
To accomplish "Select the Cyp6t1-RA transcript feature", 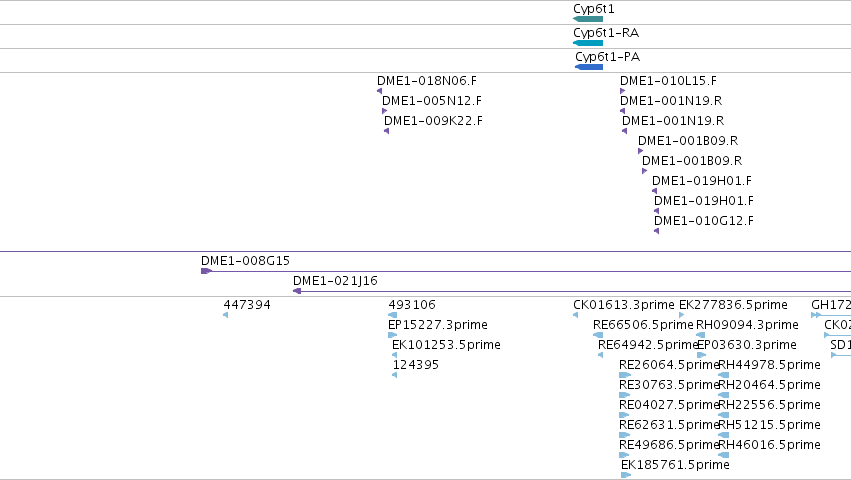I will (588, 43).
